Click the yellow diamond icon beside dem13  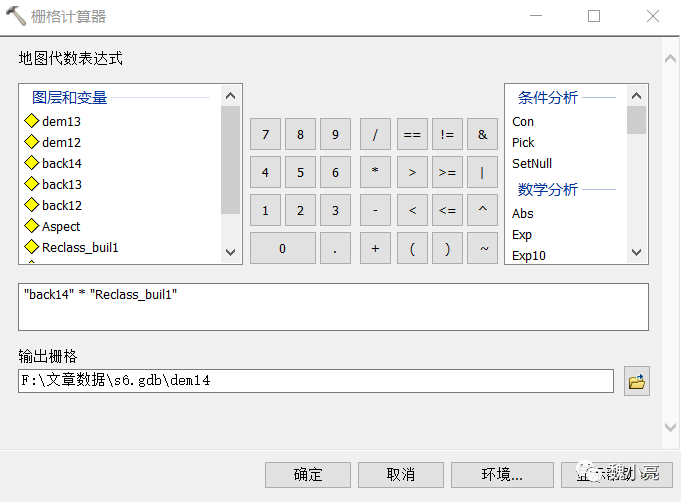[x=32, y=121]
